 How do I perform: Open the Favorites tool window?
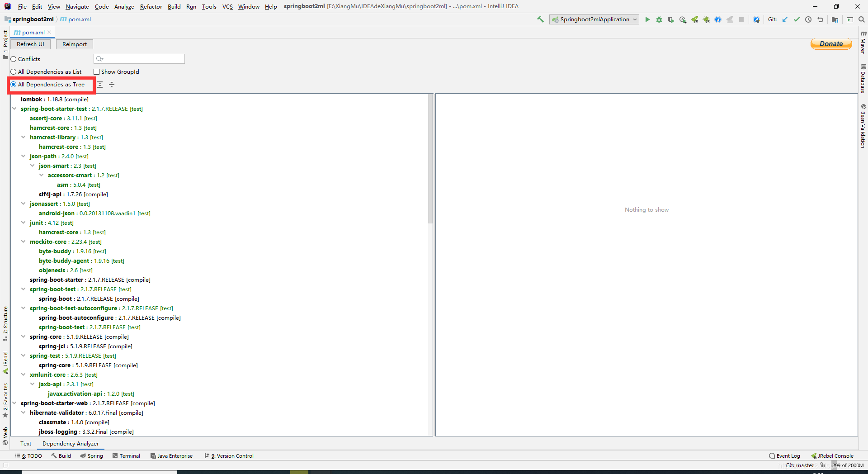(x=5, y=401)
